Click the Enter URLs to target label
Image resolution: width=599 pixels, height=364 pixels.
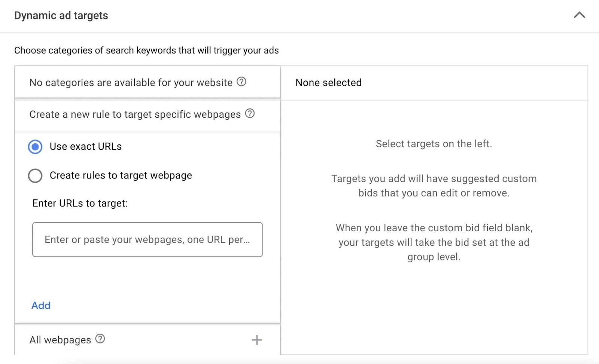[x=80, y=204]
